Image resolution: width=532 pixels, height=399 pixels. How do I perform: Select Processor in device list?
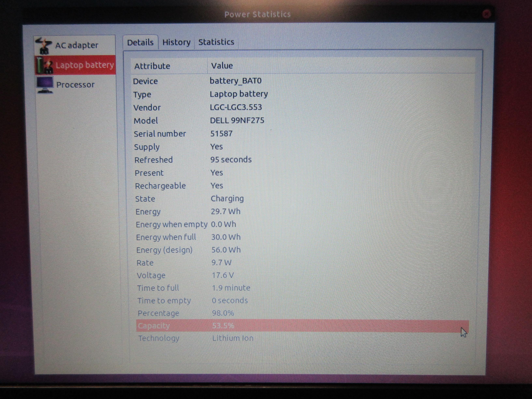point(75,85)
